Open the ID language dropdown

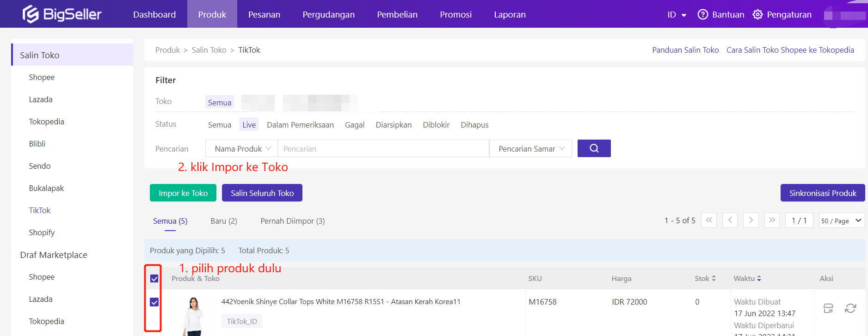[x=677, y=15]
